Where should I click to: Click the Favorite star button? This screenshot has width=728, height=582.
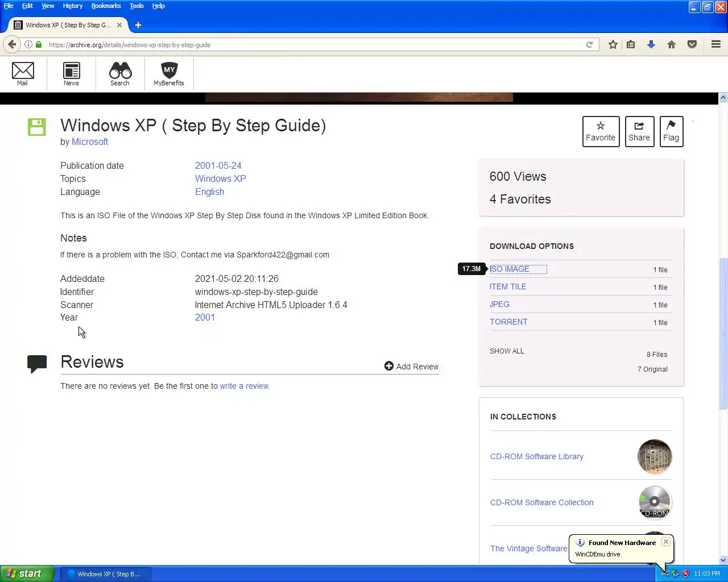coord(601,131)
